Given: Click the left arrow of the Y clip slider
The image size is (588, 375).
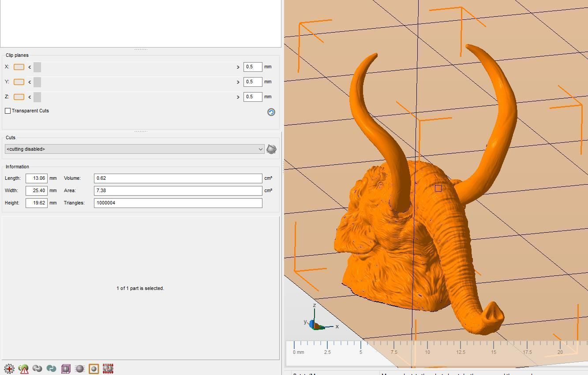Looking at the screenshot, I should pos(30,82).
